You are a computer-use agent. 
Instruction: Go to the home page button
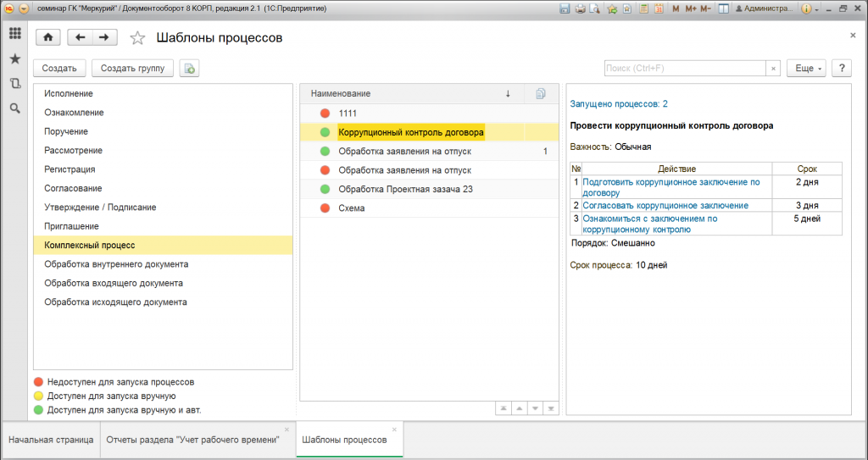48,37
